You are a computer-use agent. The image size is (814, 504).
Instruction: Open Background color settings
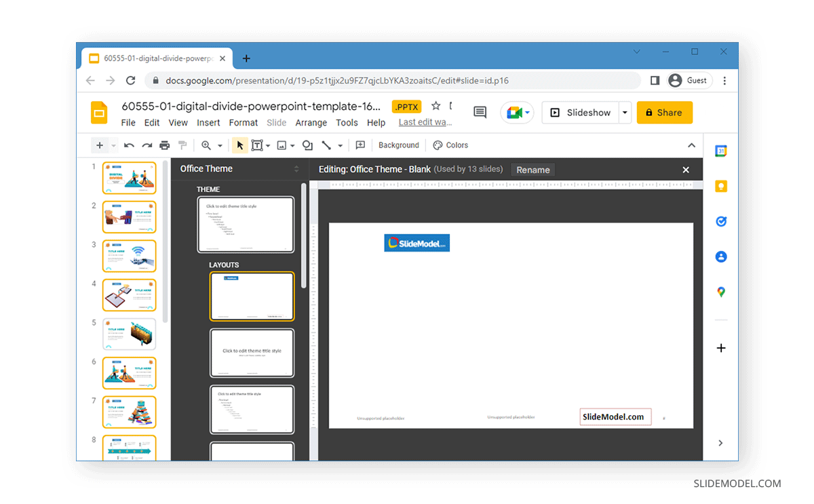(x=398, y=144)
